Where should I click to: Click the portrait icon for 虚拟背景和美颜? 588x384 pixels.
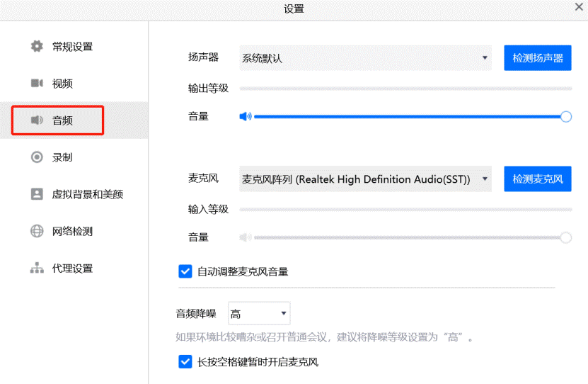tap(37, 194)
